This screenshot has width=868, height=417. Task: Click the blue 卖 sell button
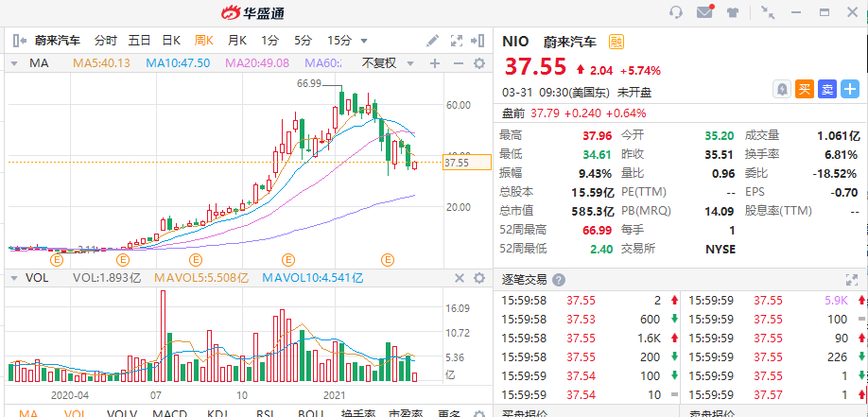click(827, 89)
